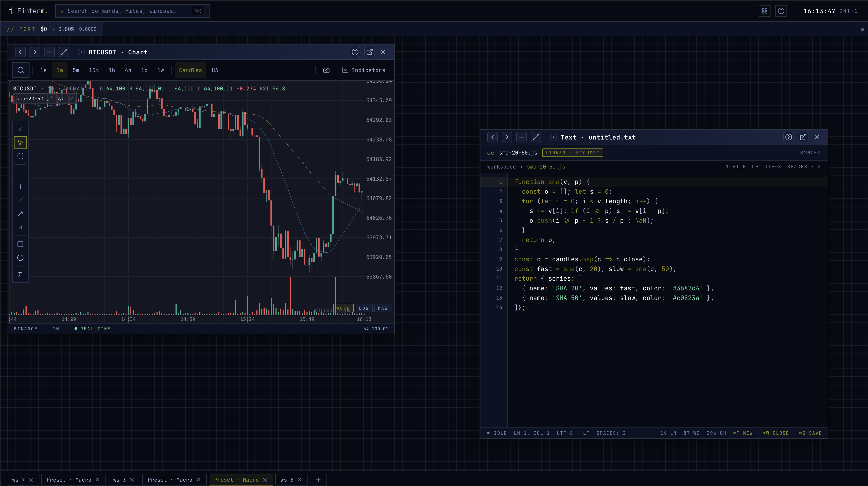Open the layout grid icon in top bar
The height and width of the screenshot is (486, 868).
(x=764, y=11)
